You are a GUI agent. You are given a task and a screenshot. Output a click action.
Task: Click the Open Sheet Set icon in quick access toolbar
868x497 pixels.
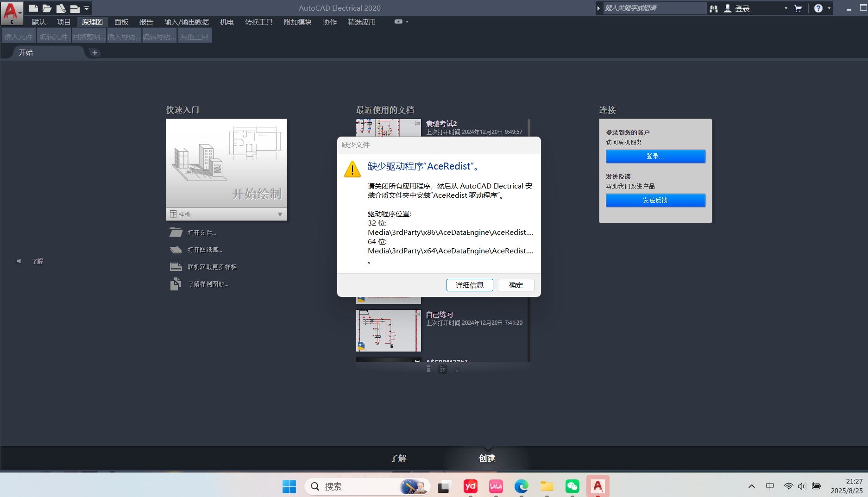75,8
